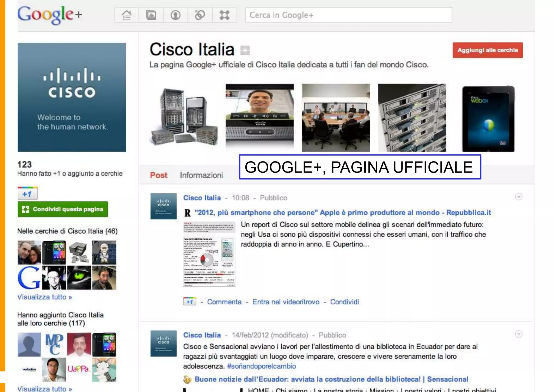554x392 pixels.
Task: Click the verified page badge next to Cisco Italia
Action: (245, 50)
